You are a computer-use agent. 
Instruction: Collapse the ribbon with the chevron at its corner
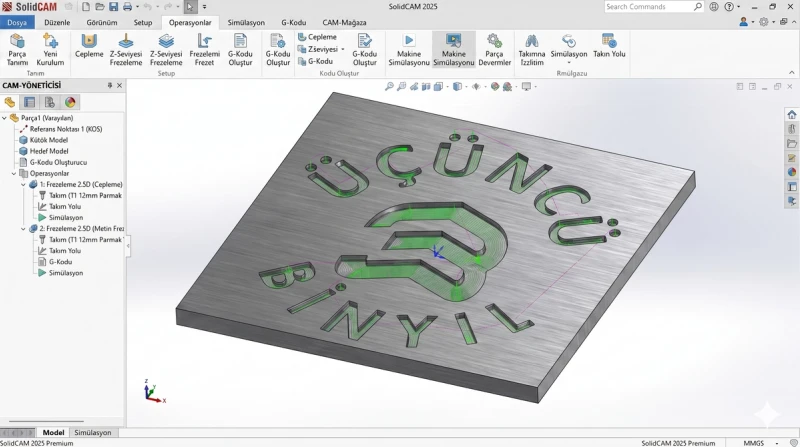[792, 72]
